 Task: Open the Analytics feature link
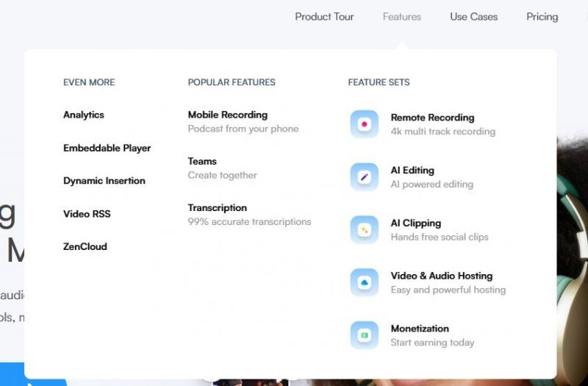(x=84, y=115)
